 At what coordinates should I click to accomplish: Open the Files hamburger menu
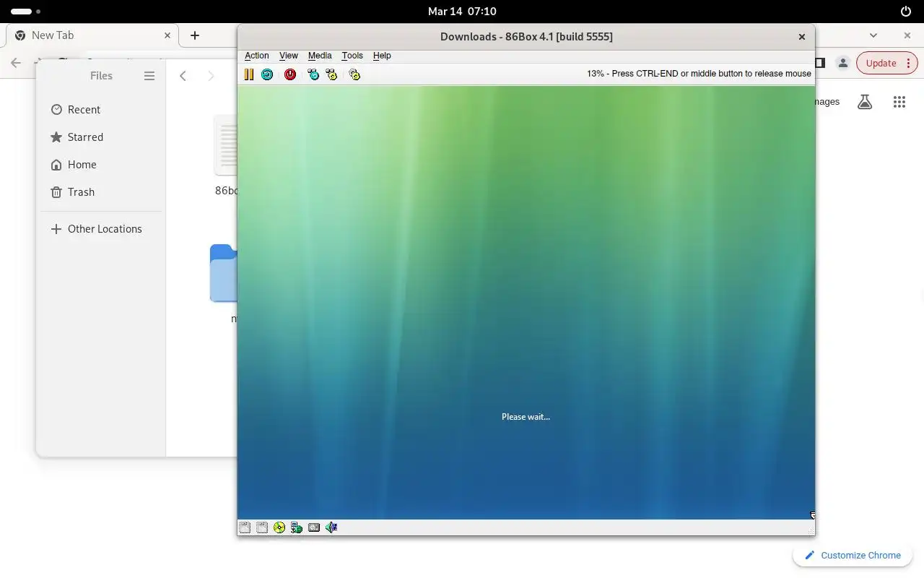coord(149,76)
